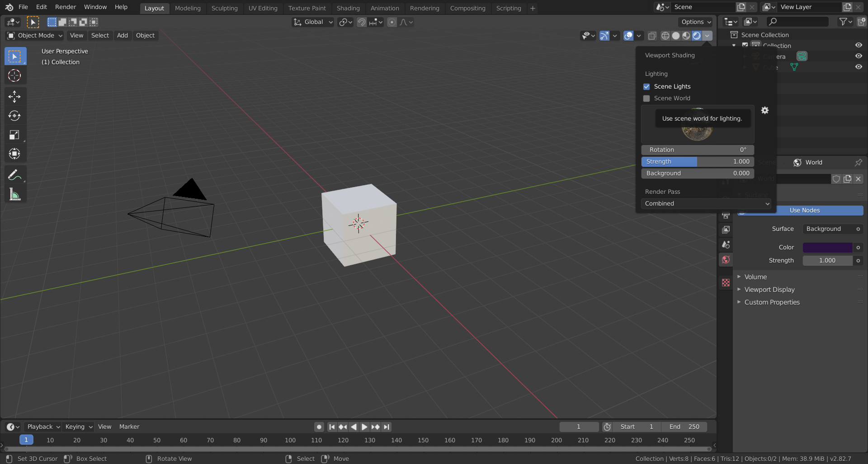Adjust the viewport shading Strength slider
The image size is (868, 464).
tap(698, 162)
